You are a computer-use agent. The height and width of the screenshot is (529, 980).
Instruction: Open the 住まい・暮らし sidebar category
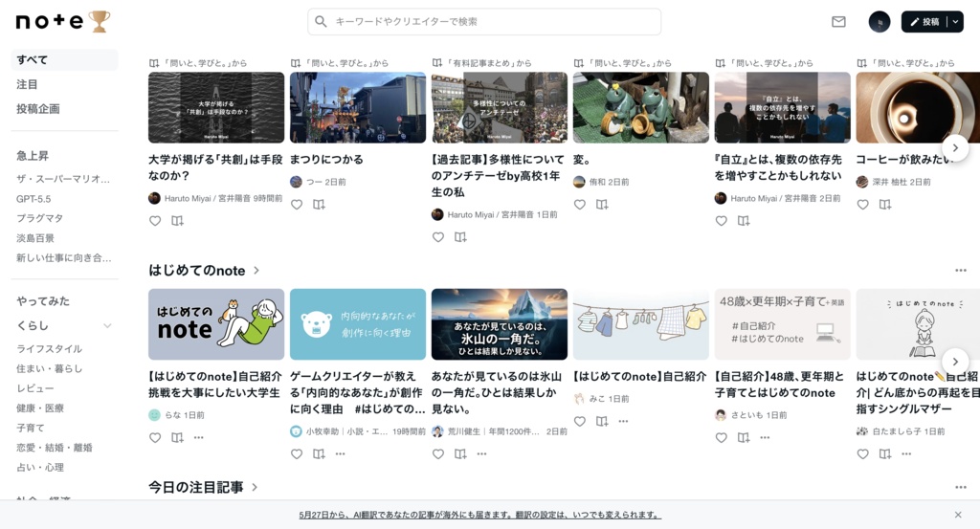pyautogui.click(x=50, y=368)
